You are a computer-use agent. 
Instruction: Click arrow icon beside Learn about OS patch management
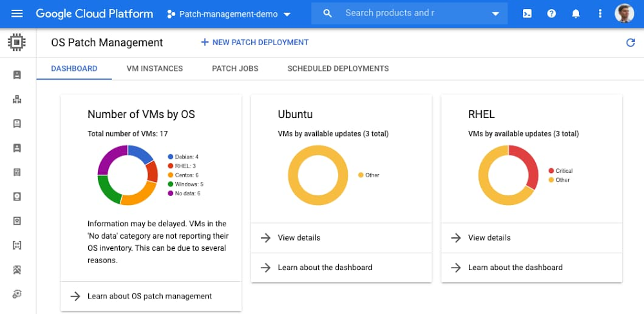[75, 297]
